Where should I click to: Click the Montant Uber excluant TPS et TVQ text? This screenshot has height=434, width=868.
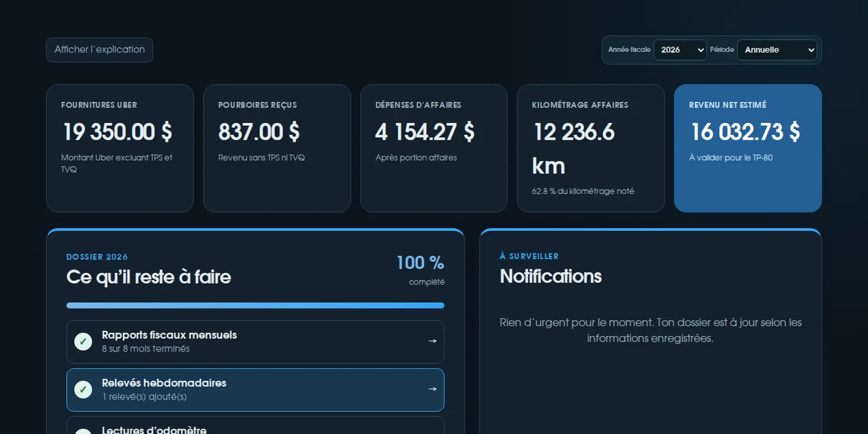[x=117, y=163]
